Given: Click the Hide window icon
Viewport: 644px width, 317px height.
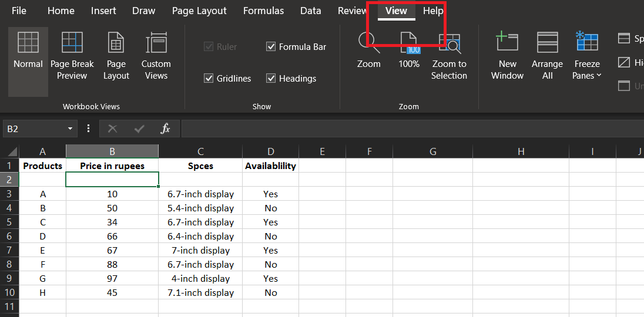Looking at the screenshot, I should [x=624, y=62].
